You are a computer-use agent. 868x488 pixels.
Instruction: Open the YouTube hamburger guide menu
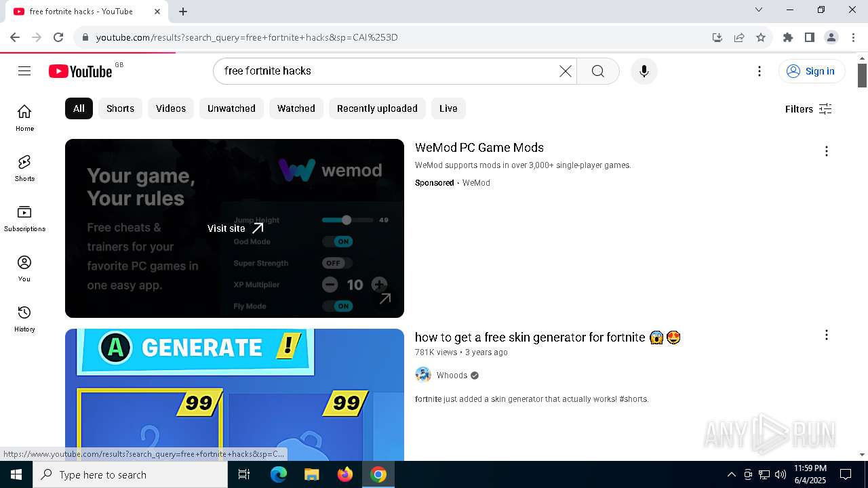point(24,71)
